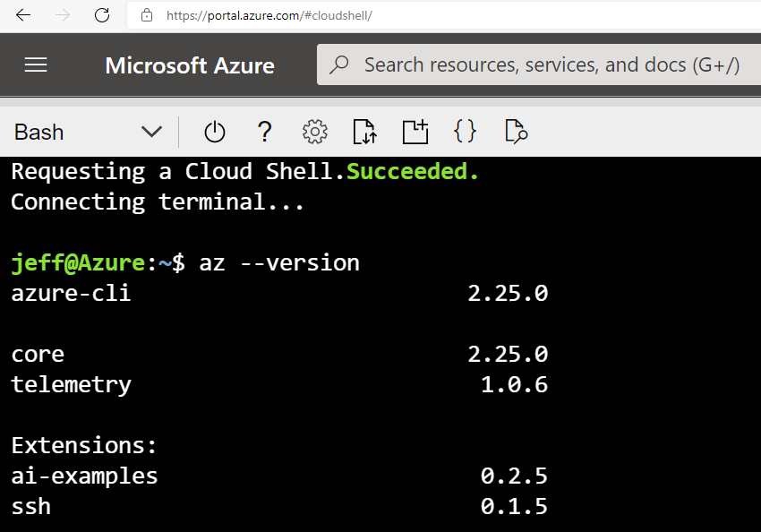Launch web preview from the toolbar

click(x=515, y=132)
